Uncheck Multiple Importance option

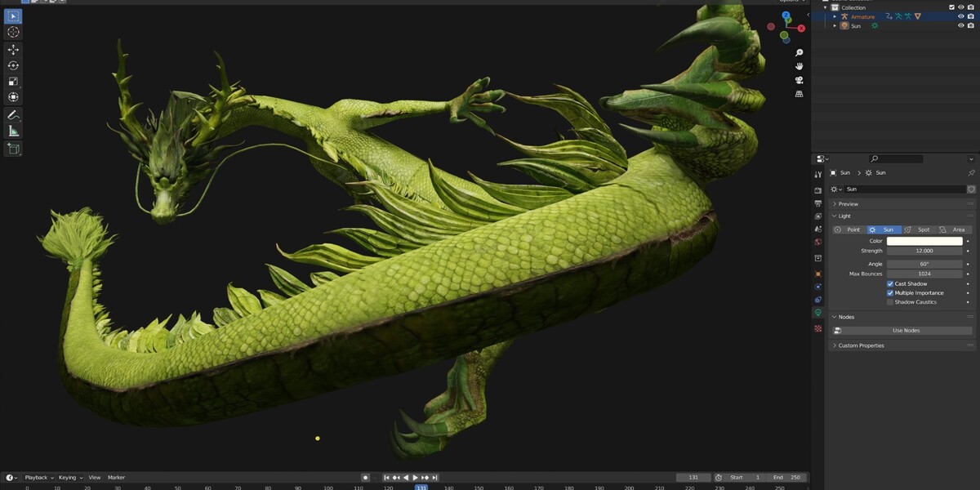890,292
